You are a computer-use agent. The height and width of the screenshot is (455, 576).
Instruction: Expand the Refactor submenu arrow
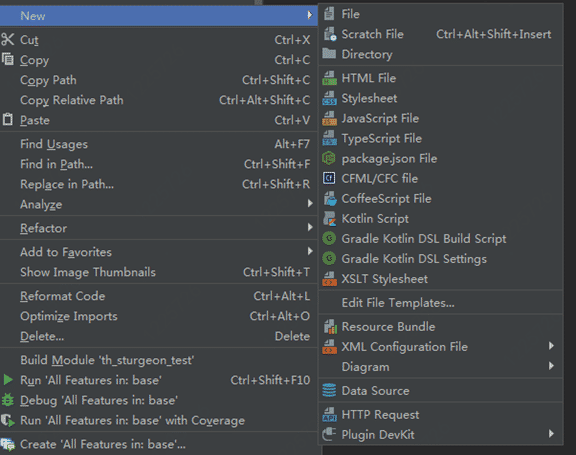310,228
